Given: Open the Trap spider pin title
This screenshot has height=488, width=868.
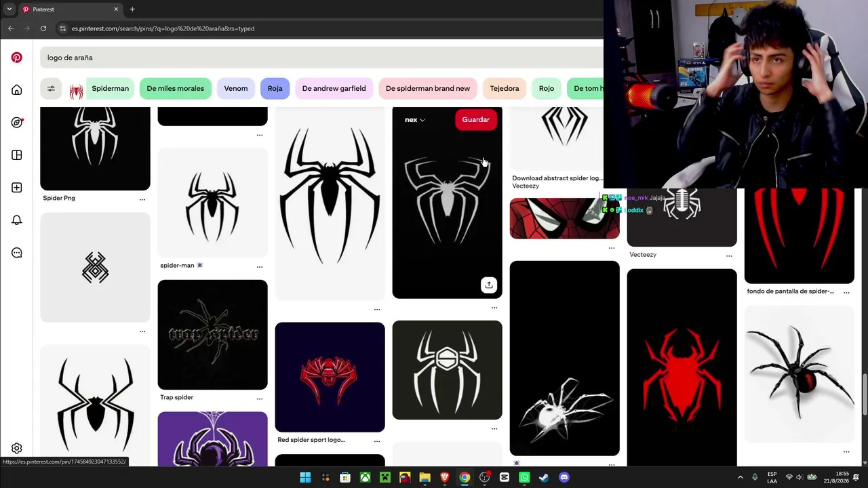Looking at the screenshot, I should [176, 398].
